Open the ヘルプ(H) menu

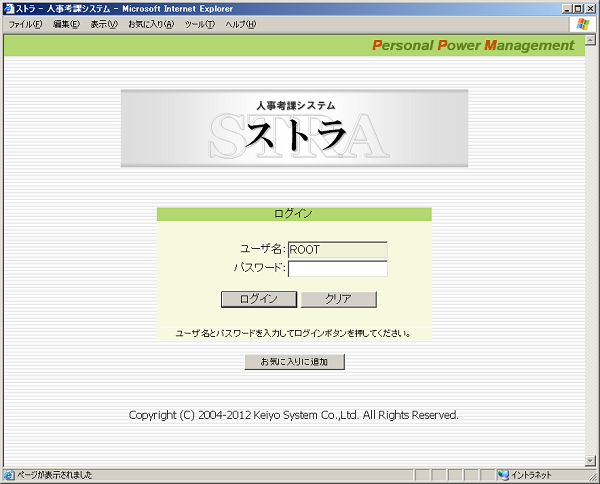coord(241,24)
